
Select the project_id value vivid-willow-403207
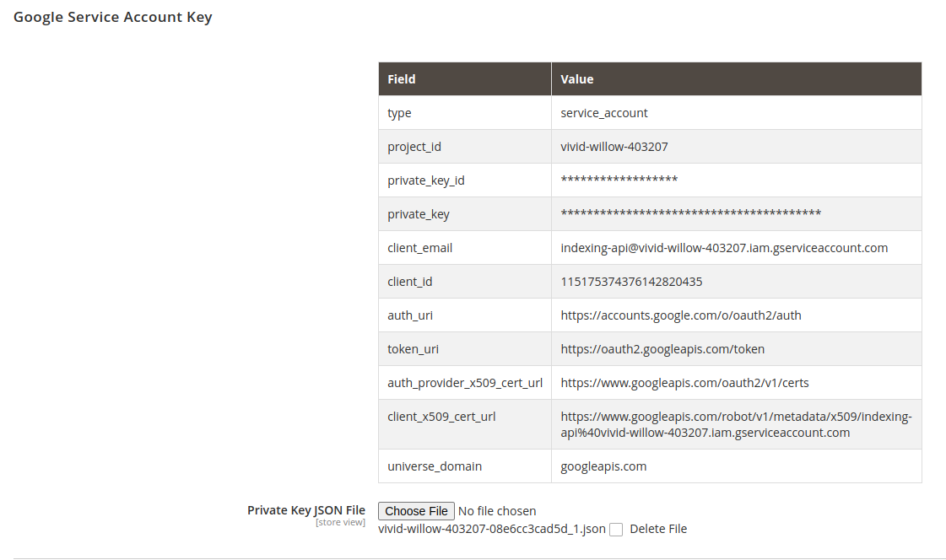[614, 147]
